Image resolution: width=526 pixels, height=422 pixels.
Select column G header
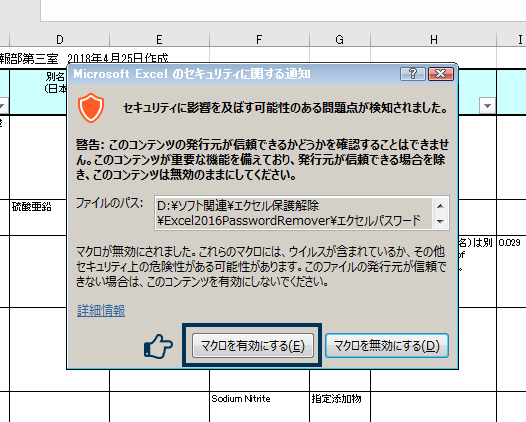click(340, 40)
